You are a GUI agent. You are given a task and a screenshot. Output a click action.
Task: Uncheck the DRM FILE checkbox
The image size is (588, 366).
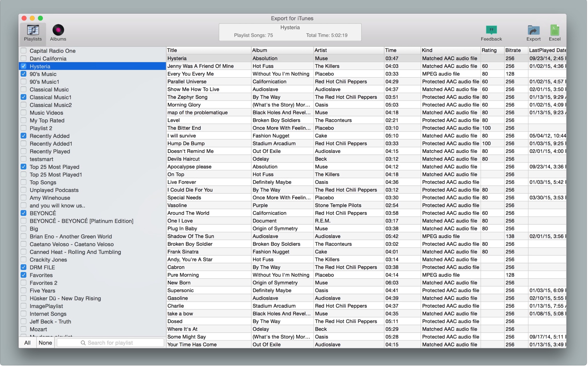coord(23,267)
